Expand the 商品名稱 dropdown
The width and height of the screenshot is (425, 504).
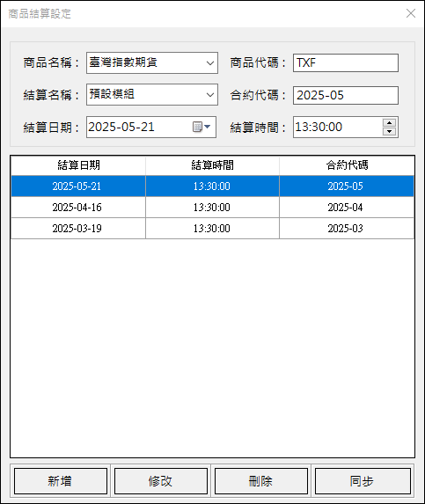210,63
